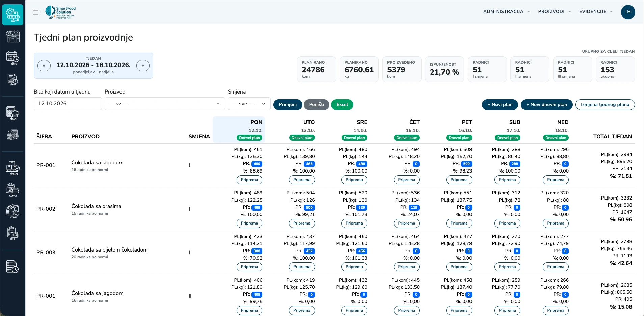Click the PR 529 badge for Čokolada sa orasima
Viewport: 644px width, 316px height.
click(x=361, y=208)
